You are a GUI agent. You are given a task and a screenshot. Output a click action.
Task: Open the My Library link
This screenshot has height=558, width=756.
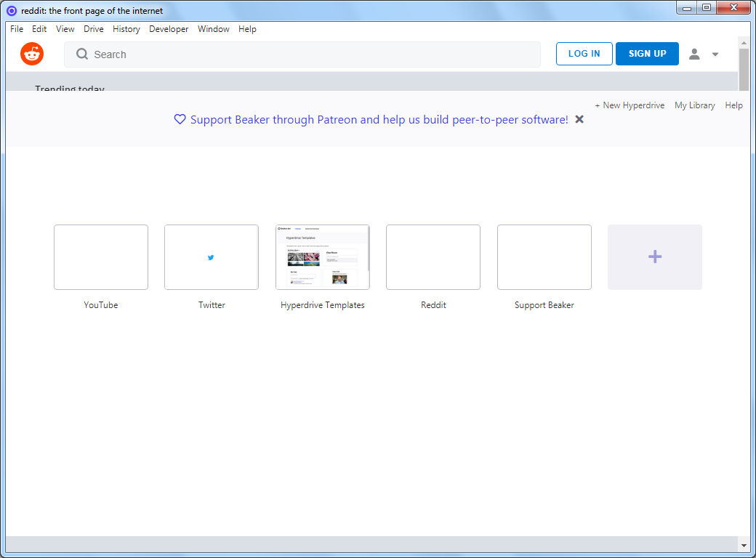click(695, 105)
